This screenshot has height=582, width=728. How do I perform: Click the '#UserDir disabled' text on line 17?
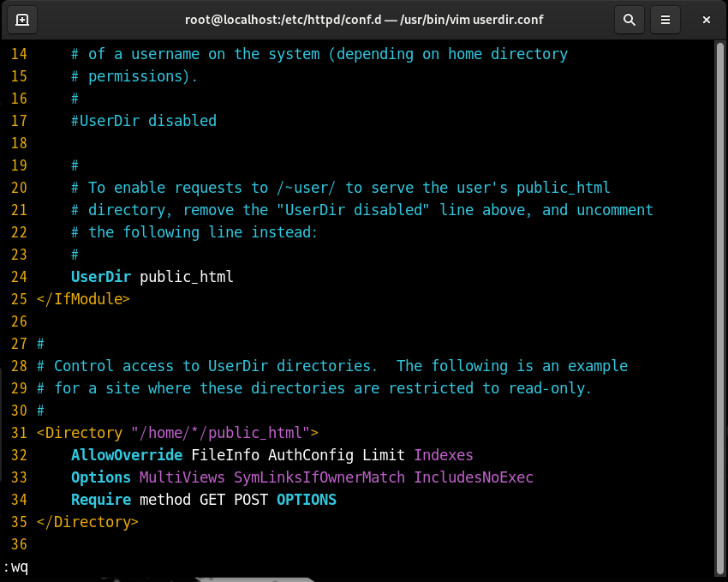[x=144, y=121]
